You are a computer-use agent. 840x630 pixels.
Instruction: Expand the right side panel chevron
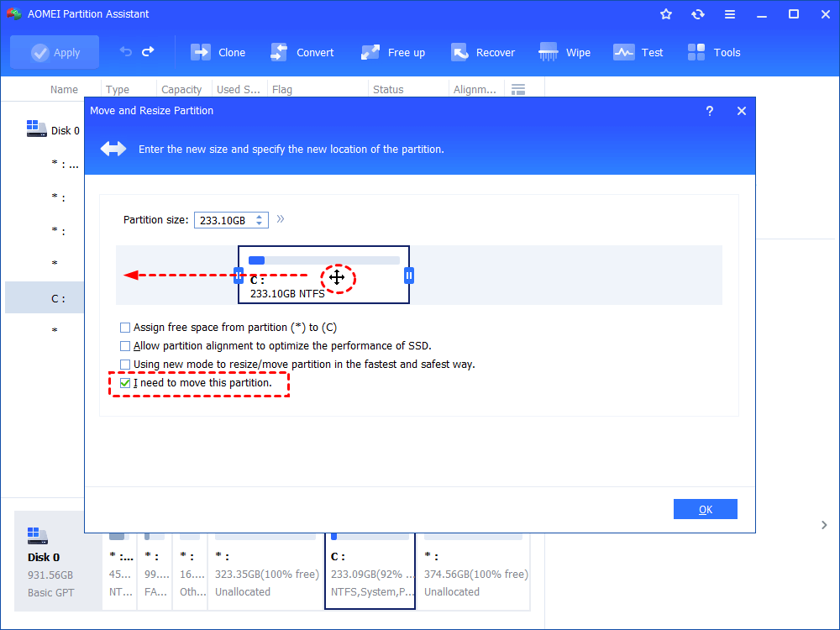pyautogui.click(x=824, y=525)
